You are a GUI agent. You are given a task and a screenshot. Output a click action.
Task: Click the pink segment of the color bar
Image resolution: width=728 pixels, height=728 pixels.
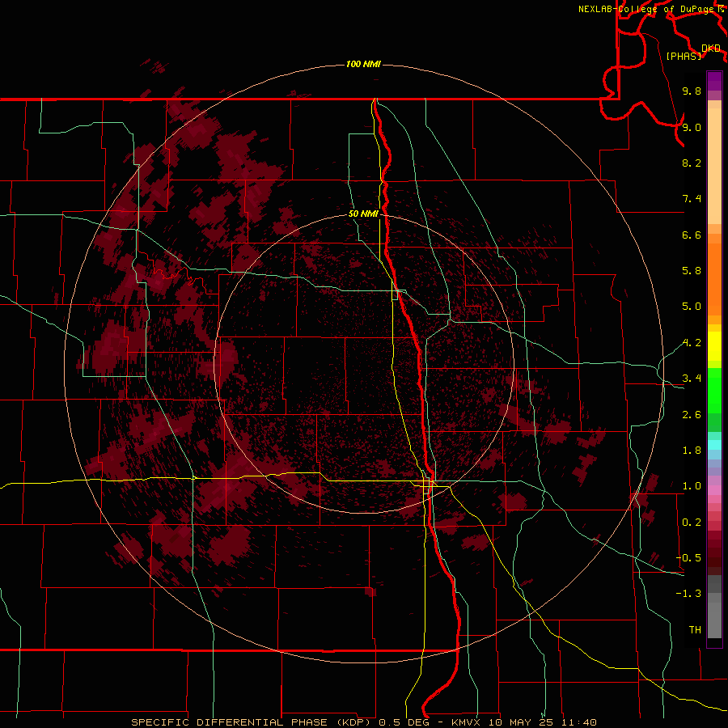click(x=714, y=490)
